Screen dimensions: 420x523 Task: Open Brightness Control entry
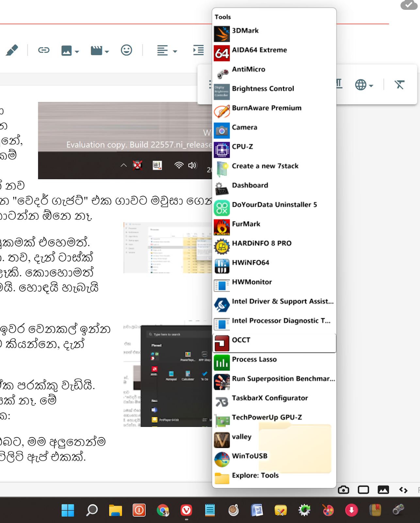pyautogui.click(x=274, y=92)
